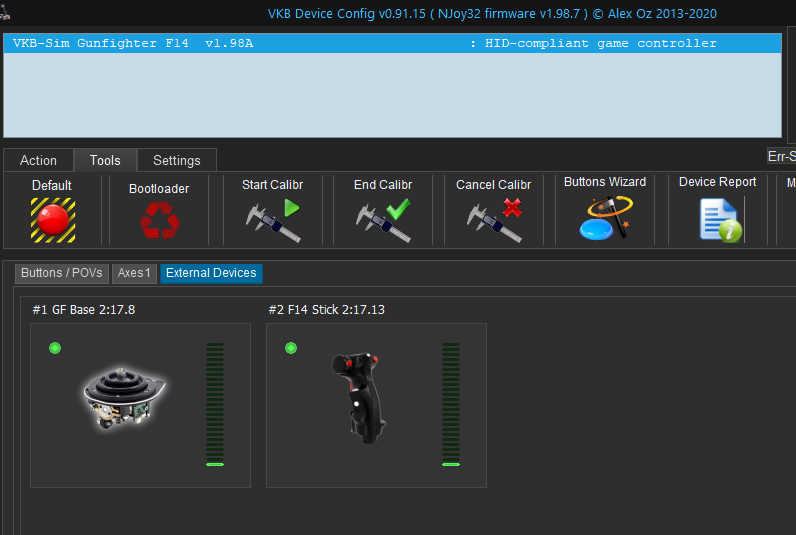Switch to the Tools tab

pyautogui.click(x=105, y=160)
